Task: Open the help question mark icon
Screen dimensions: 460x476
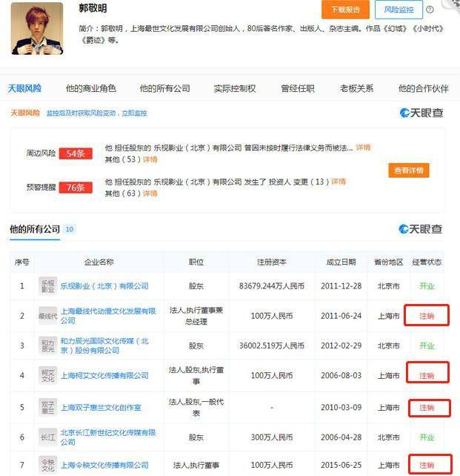Action: tap(430, 10)
